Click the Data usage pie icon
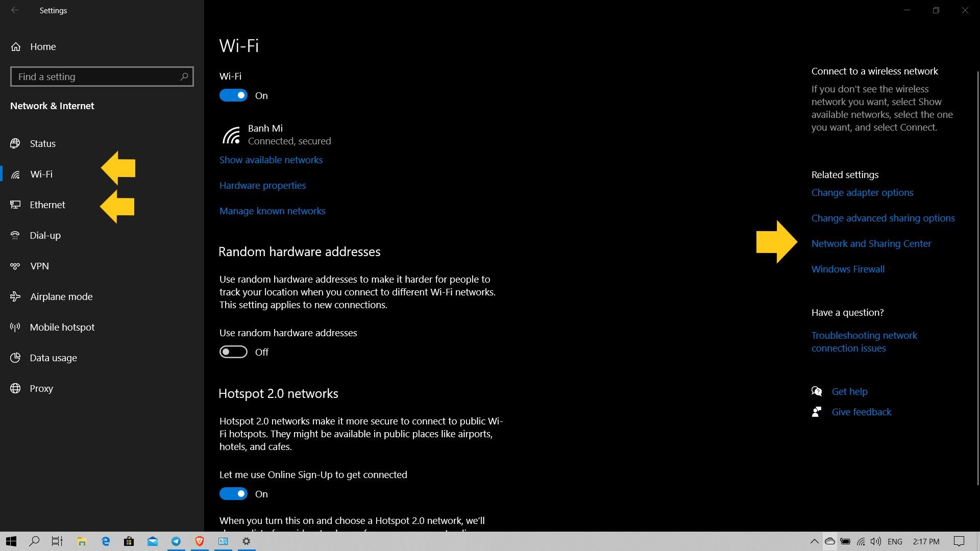 15,358
